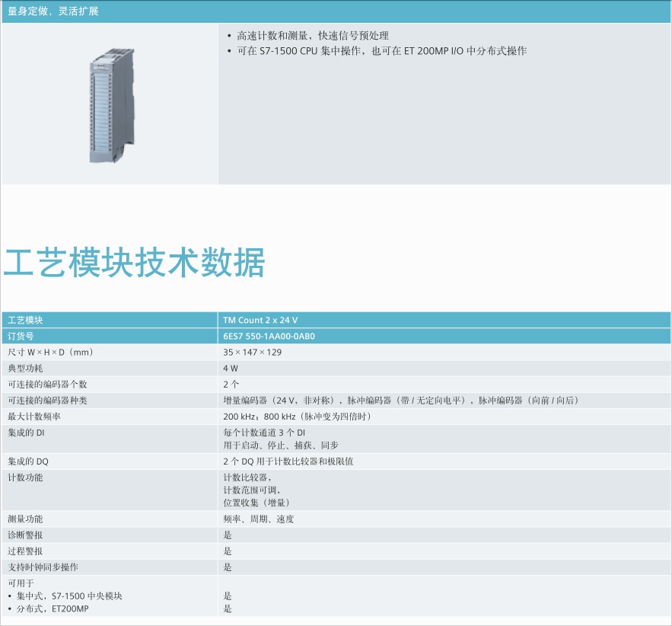Click the bullet about S7-1500 CPU 集中操作

click(x=382, y=51)
